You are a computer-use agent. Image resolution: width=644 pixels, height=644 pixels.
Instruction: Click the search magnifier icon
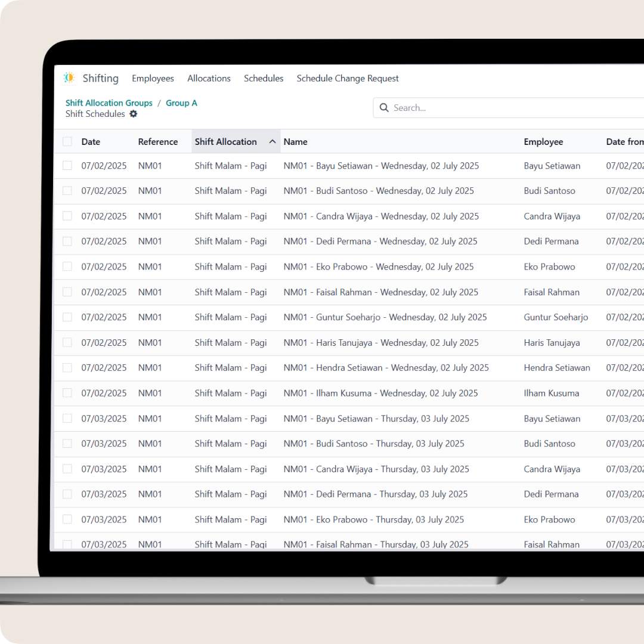coord(384,108)
